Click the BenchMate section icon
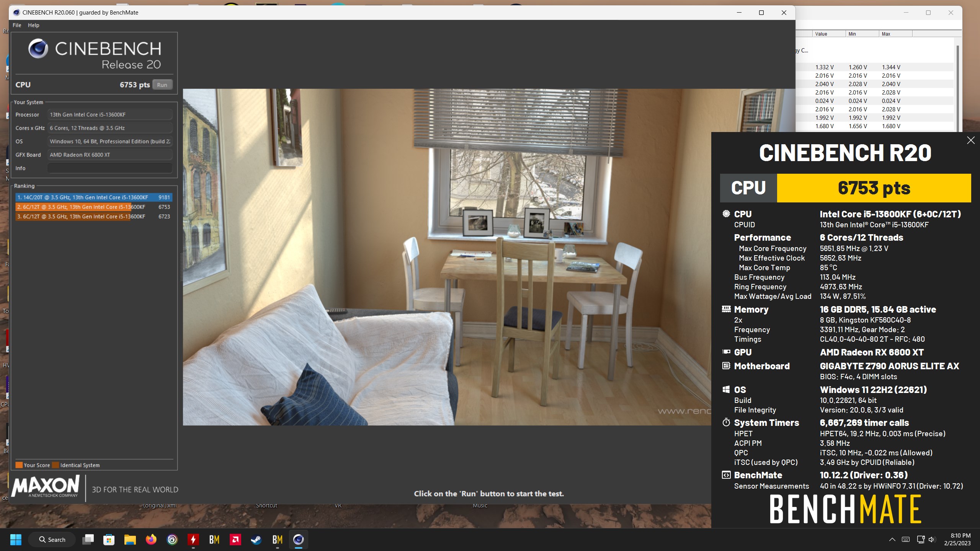Screen dimensions: 980x551 pyautogui.click(x=726, y=475)
